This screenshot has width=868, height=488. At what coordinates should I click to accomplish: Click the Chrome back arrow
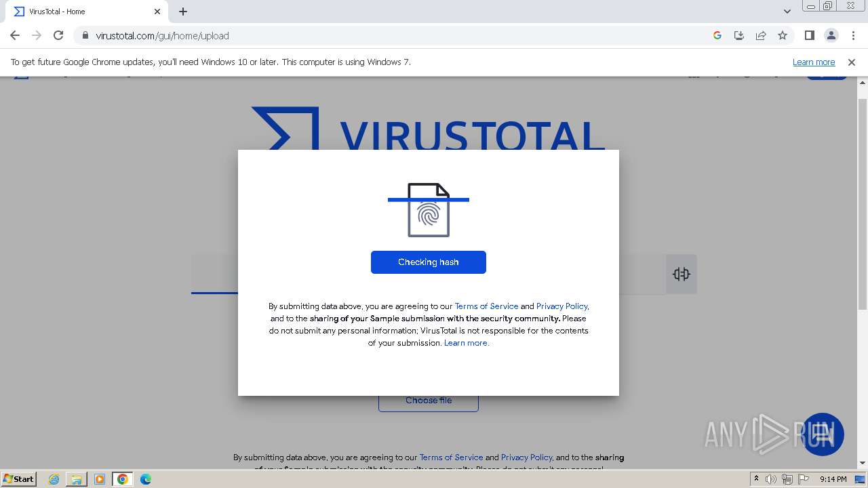15,36
